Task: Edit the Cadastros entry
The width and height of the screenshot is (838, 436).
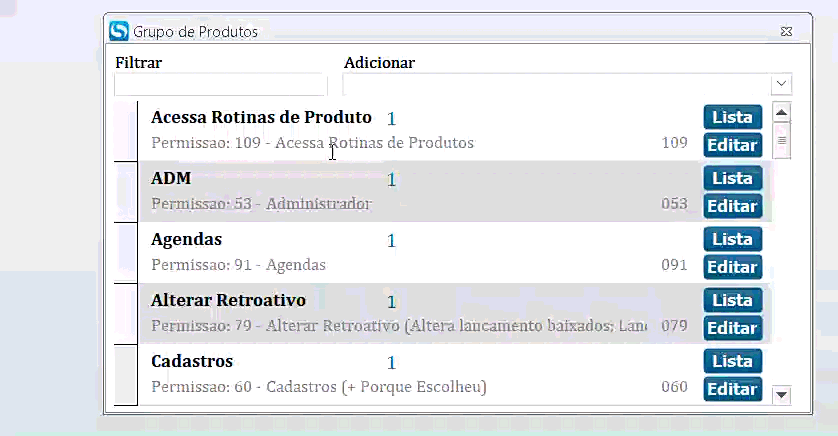Action: [x=732, y=389]
